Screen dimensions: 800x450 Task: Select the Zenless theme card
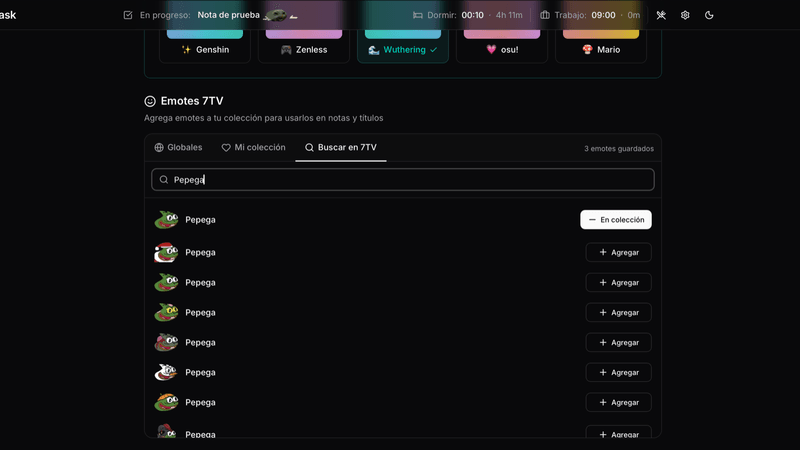304,46
